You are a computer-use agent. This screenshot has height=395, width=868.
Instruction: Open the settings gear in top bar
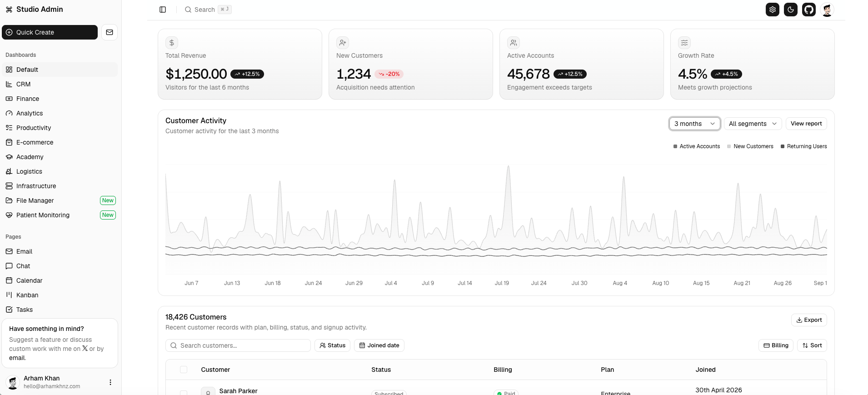tap(773, 10)
